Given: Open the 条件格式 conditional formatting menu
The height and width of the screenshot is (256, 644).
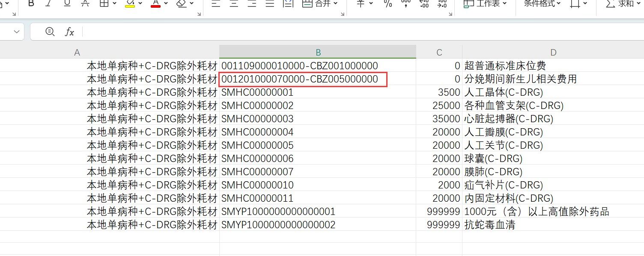Looking at the screenshot, I should pyautogui.click(x=542, y=3).
